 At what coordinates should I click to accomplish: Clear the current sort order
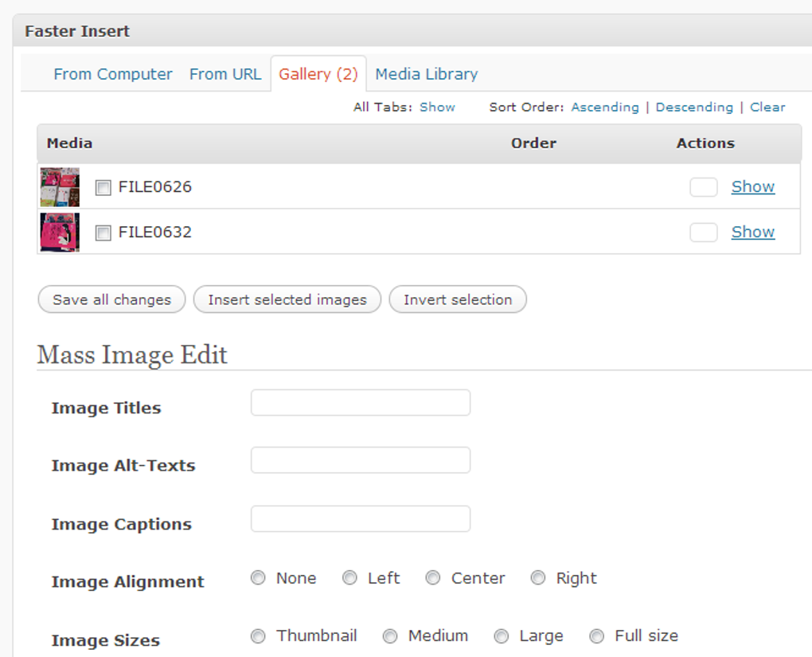767,107
